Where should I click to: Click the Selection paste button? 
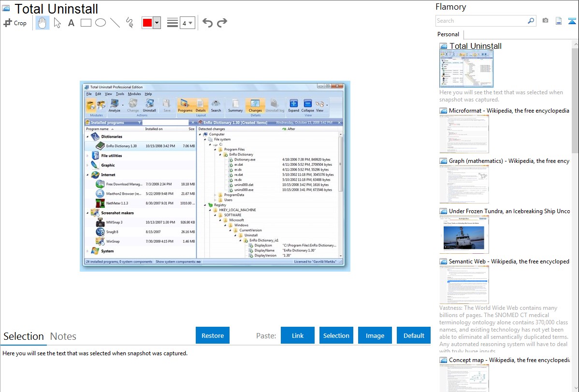336,335
